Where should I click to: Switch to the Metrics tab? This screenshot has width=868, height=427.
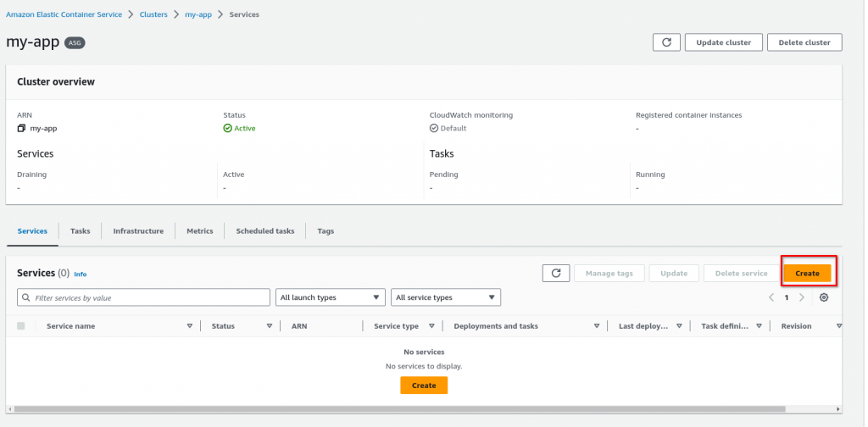coord(200,231)
